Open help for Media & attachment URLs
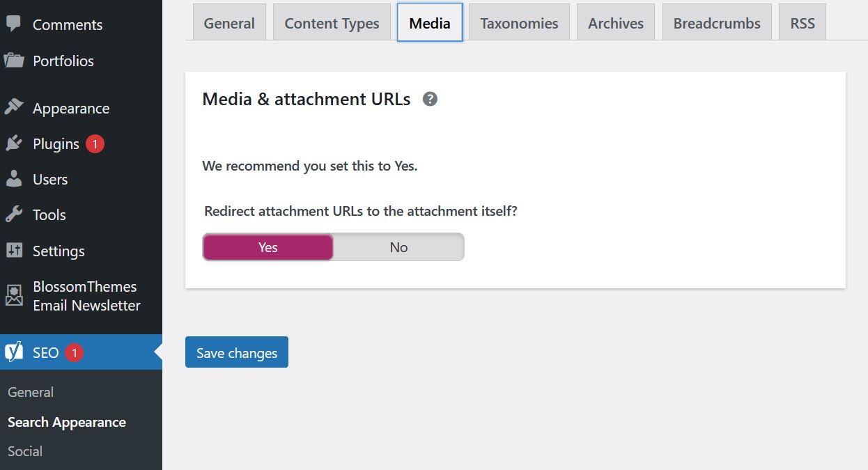Screen dimensions: 868x470 pyautogui.click(x=431, y=99)
